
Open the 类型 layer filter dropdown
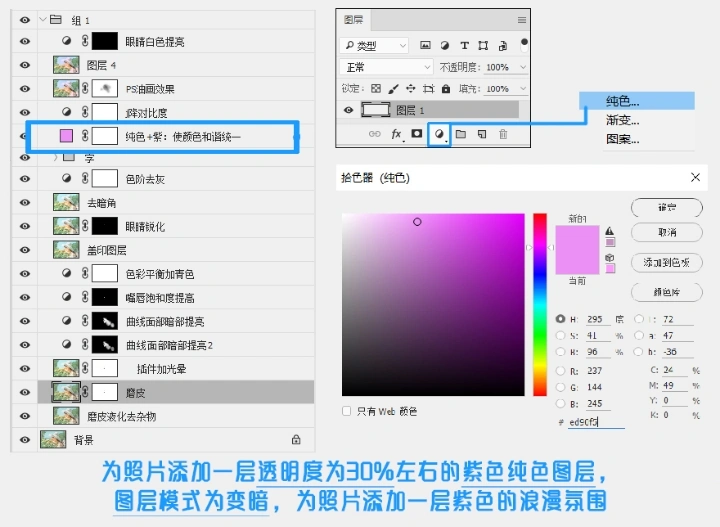(x=375, y=45)
